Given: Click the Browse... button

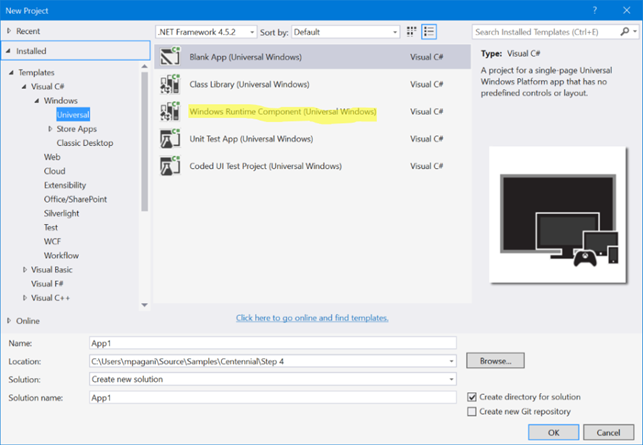Looking at the screenshot, I should pos(495,361).
